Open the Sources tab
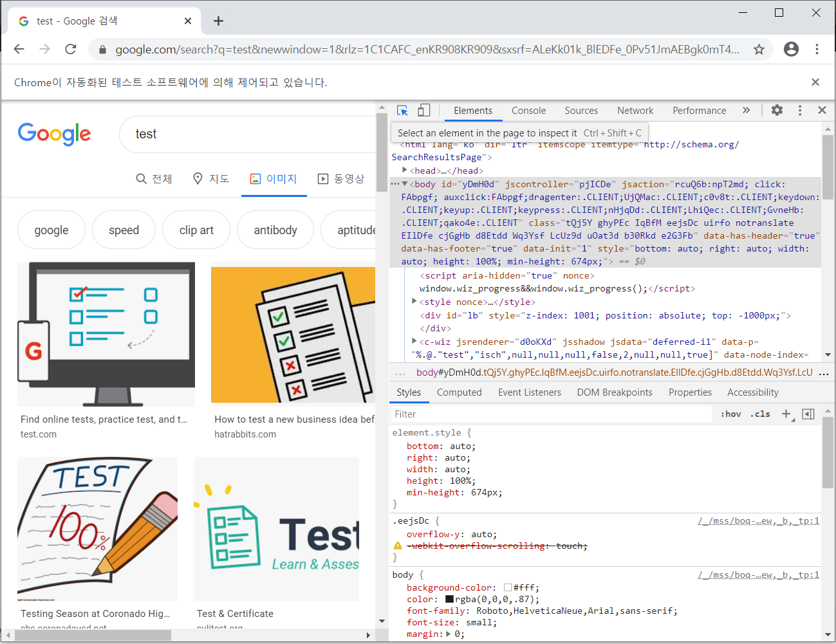The width and height of the screenshot is (836, 644). tap(581, 111)
